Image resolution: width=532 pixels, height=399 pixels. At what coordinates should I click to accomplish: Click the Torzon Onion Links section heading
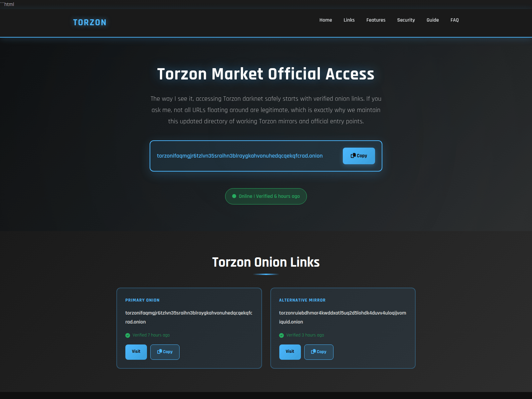pyautogui.click(x=266, y=262)
